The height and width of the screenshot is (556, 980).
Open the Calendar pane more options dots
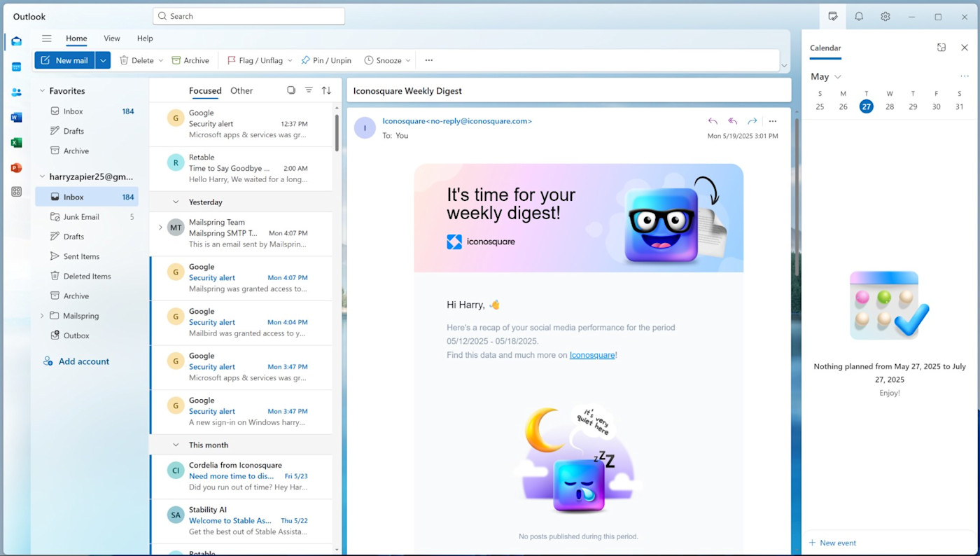pyautogui.click(x=965, y=76)
